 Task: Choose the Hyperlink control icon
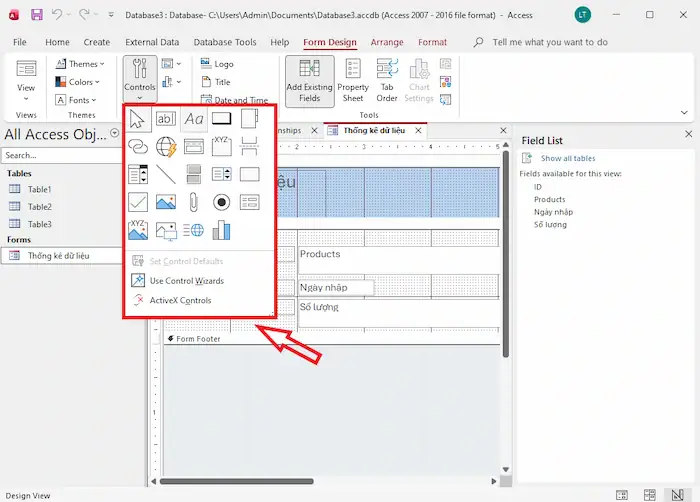[x=138, y=147]
